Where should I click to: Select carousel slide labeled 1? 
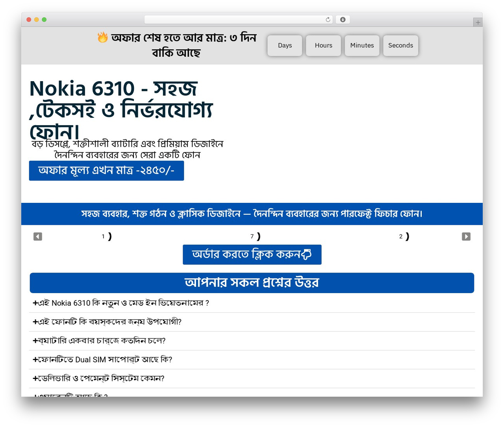pos(106,236)
